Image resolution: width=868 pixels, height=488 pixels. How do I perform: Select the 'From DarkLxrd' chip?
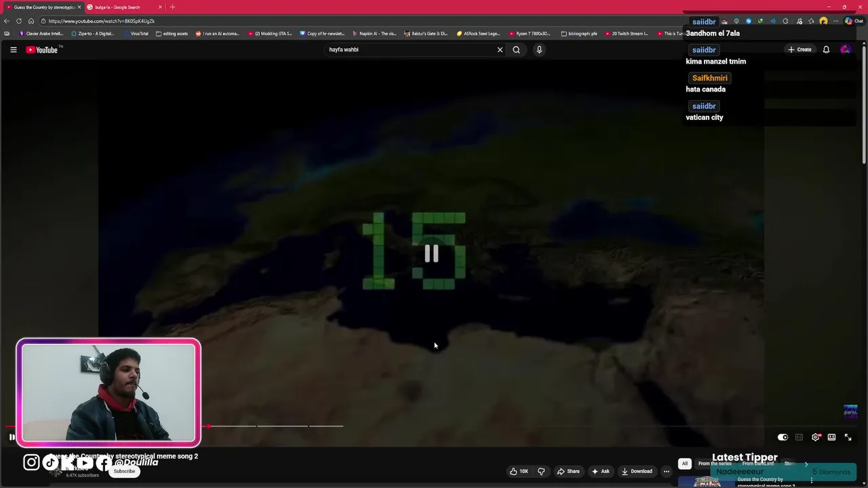757,464
